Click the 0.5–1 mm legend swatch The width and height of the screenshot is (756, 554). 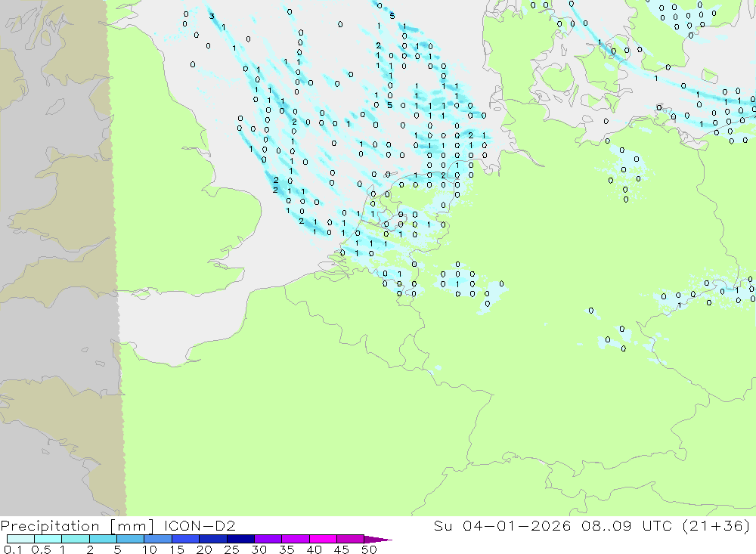point(48,539)
